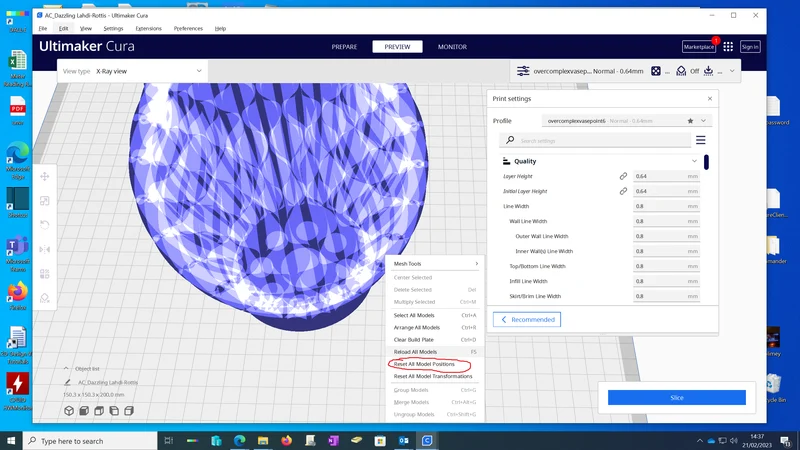800x450 pixels.
Task: Click the infill pattern icon in settings bar
Action: pos(656,71)
